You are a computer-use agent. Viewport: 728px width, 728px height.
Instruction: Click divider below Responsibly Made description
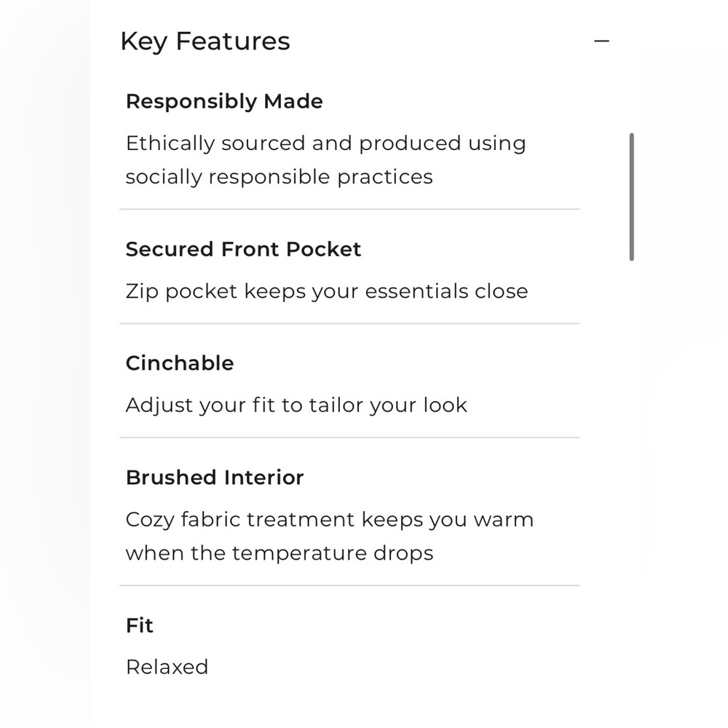(x=349, y=210)
